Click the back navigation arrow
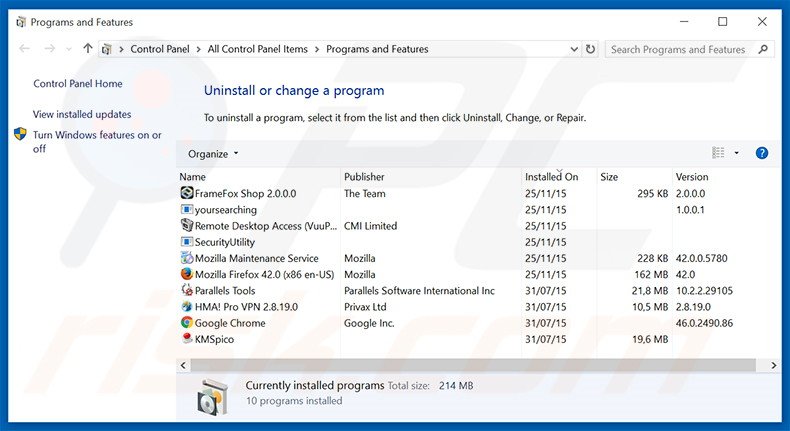 pos(24,49)
